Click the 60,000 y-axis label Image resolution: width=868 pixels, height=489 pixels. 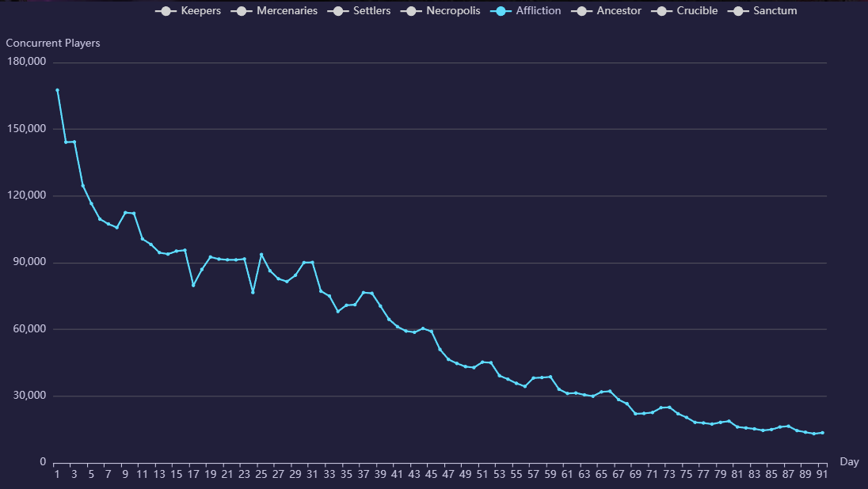pos(29,328)
